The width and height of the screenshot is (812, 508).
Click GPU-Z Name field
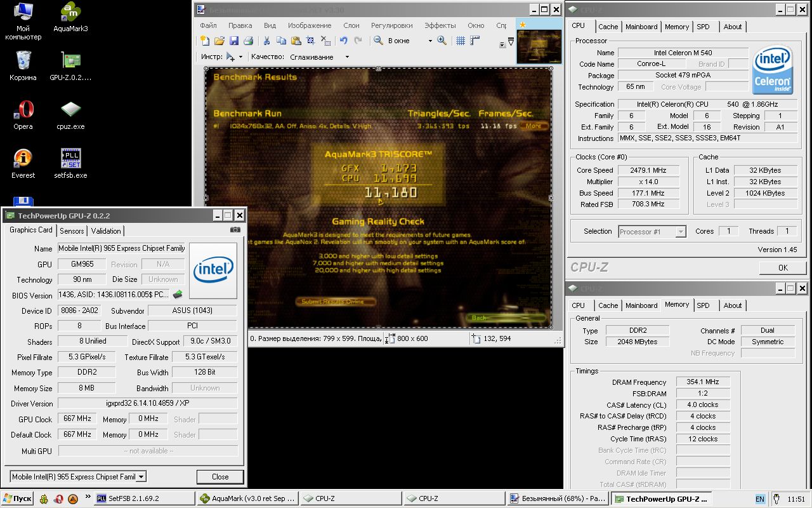[122, 248]
